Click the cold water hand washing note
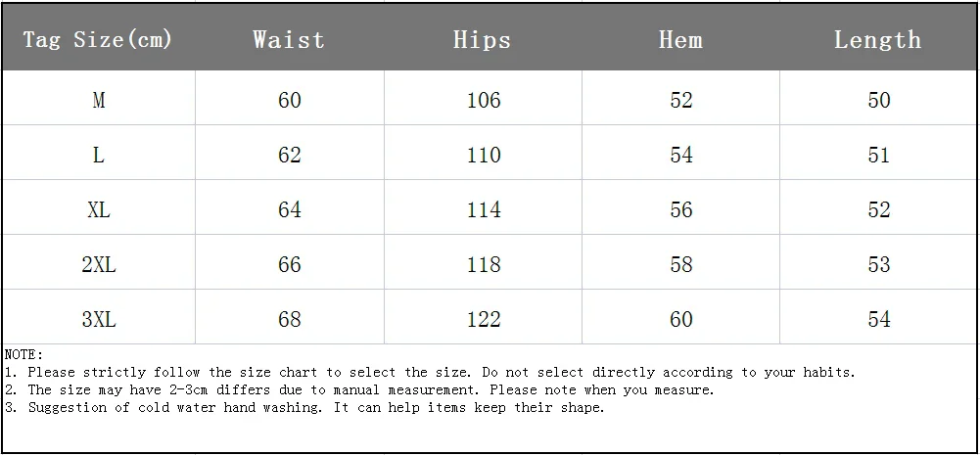Viewport: 980px width, 455px height. coord(305,407)
